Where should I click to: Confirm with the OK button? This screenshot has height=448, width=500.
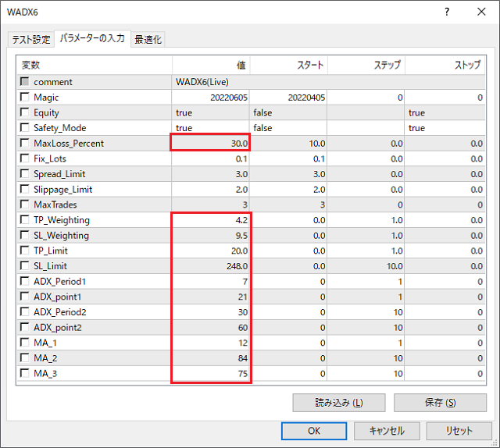[x=314, y=431]
